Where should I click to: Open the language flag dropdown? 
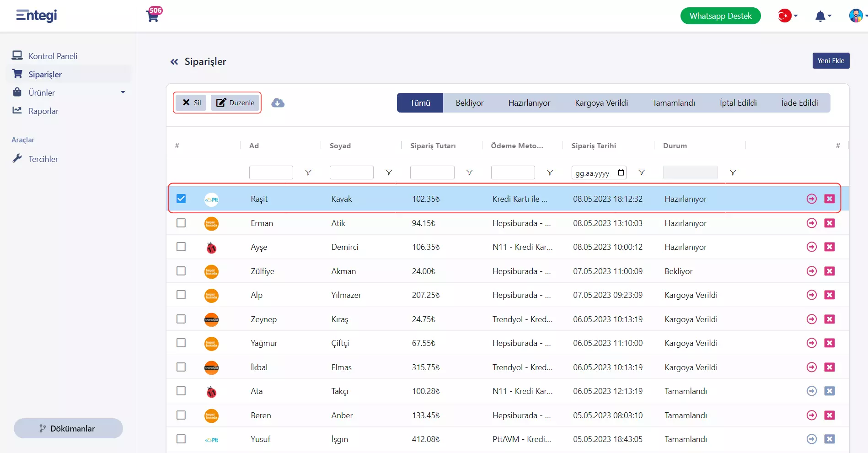point(788,16)
